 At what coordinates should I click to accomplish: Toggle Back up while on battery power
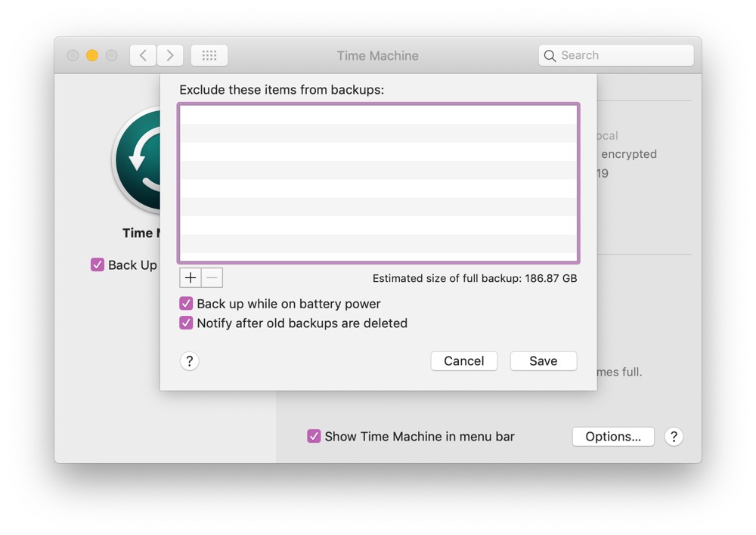pos(186,304)
